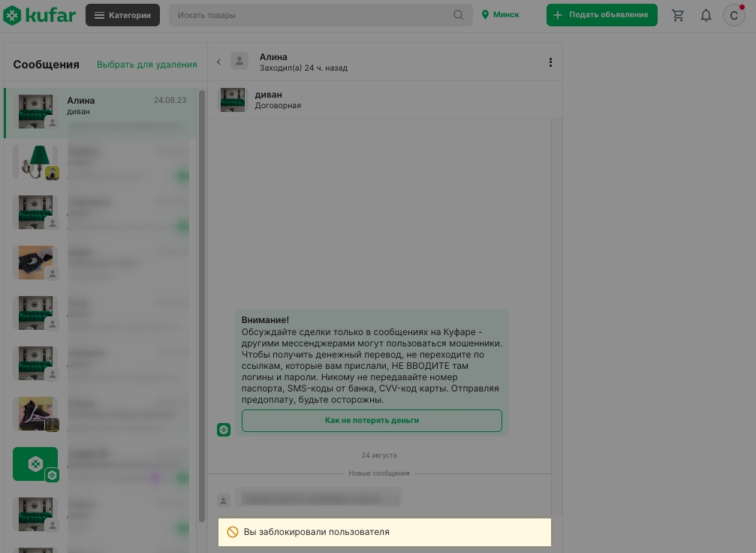The image size is (756, 553).
Task: Click the Вы заблокировали пользователя notice
Action: (x=384, y=532)
